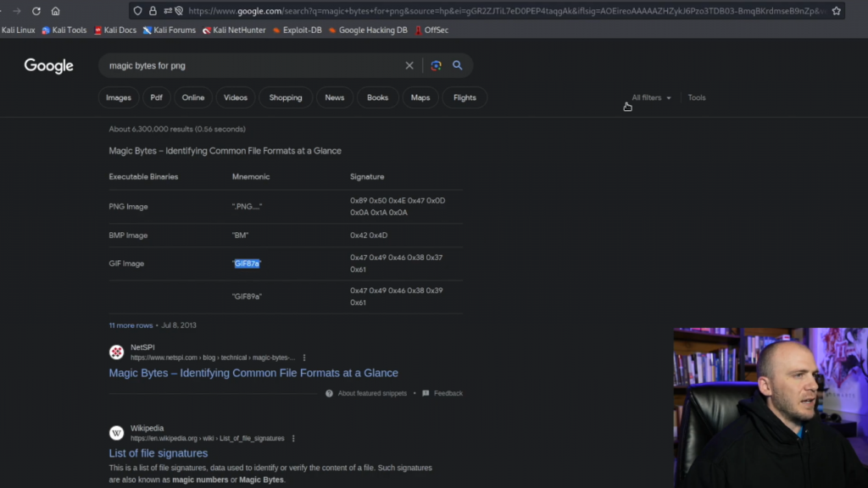Click the Mnemonic column header
The width and height of the screenshot is (868, 488).
pyautogui.click(x=251, y=177)
